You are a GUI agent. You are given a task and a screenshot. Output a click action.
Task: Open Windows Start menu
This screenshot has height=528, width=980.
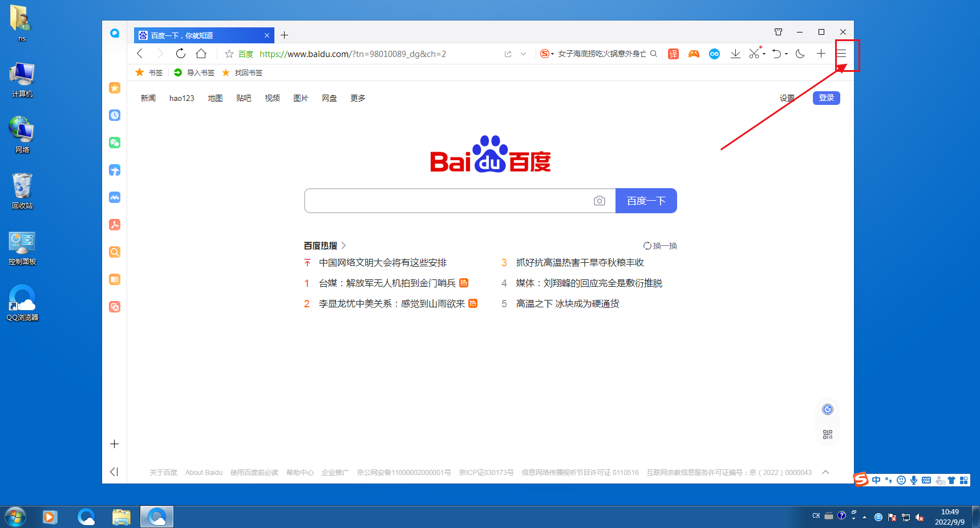coord(15,517)
